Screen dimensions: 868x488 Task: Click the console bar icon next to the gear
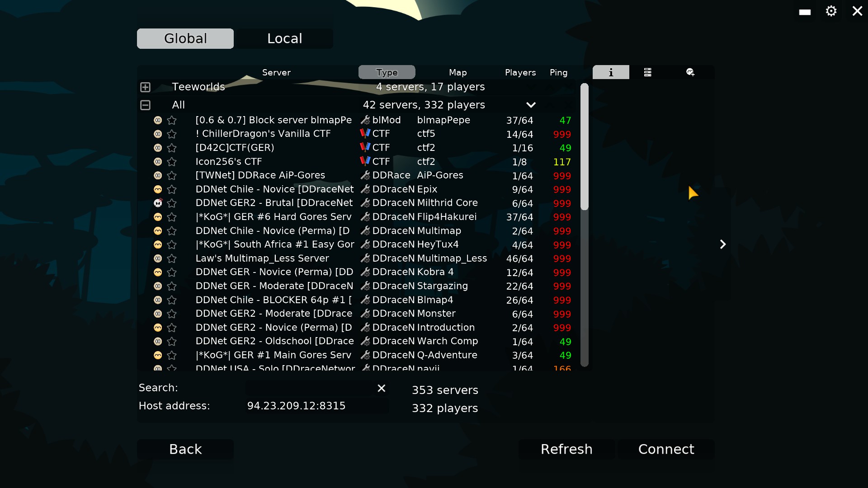coord(805,12)
